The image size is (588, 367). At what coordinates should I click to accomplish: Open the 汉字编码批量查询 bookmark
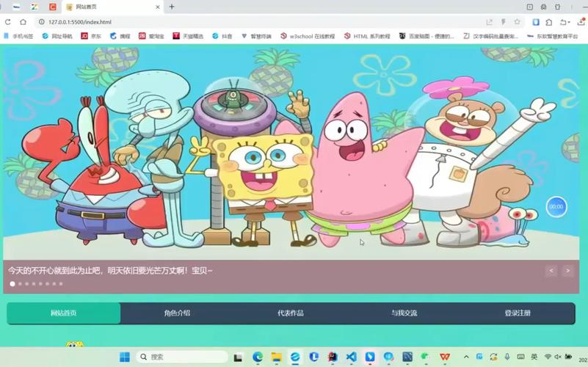point(490,36)
